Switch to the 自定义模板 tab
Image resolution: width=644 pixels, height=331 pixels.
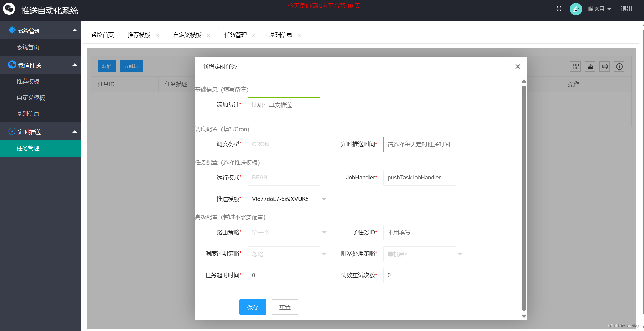pos(187,35)
